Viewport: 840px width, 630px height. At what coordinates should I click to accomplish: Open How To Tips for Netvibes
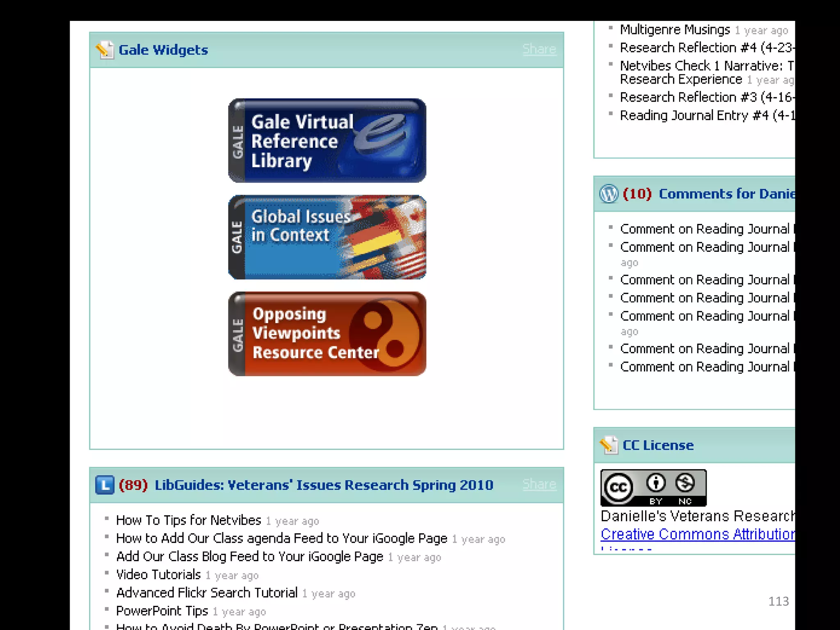(x=189, y=520)
